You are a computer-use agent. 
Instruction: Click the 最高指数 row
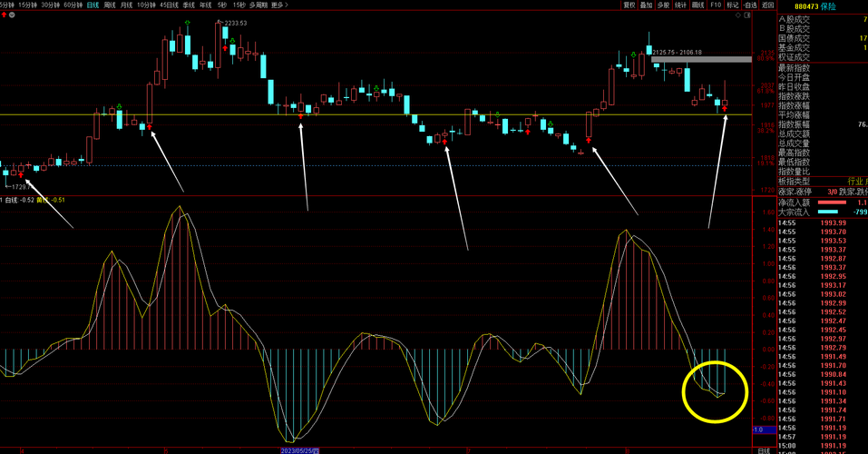[823, 153]
